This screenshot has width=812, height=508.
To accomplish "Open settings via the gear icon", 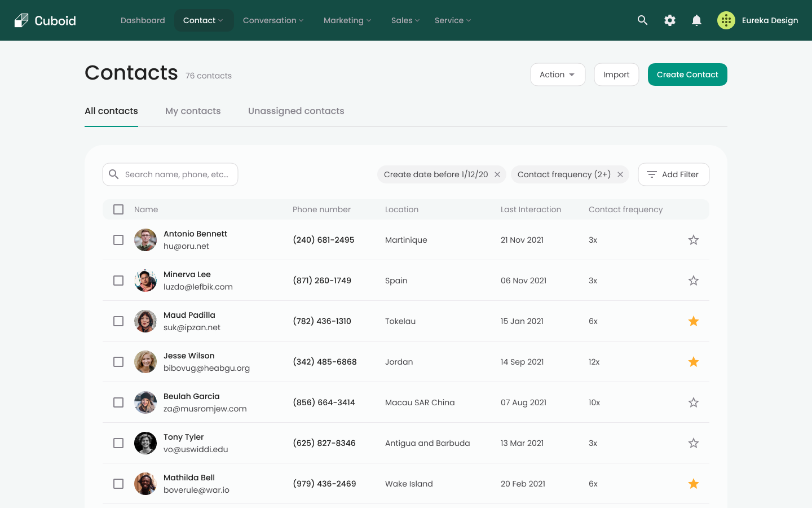I will [669, 20].
